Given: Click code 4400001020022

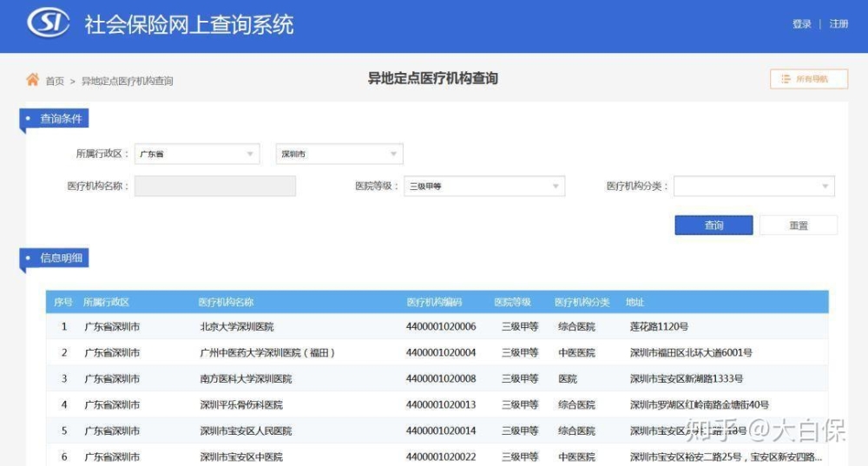Looking at the screenshot, I should click(441, 456).
